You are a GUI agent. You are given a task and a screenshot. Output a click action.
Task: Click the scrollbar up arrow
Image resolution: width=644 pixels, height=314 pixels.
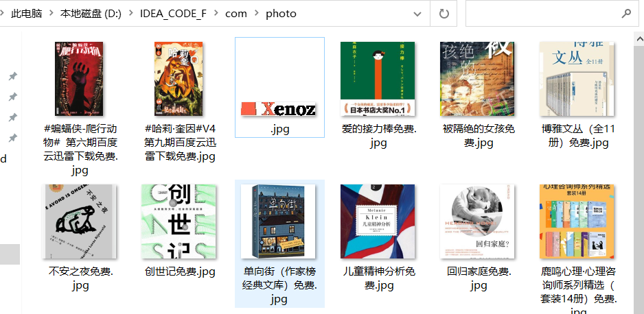(639, 40)
